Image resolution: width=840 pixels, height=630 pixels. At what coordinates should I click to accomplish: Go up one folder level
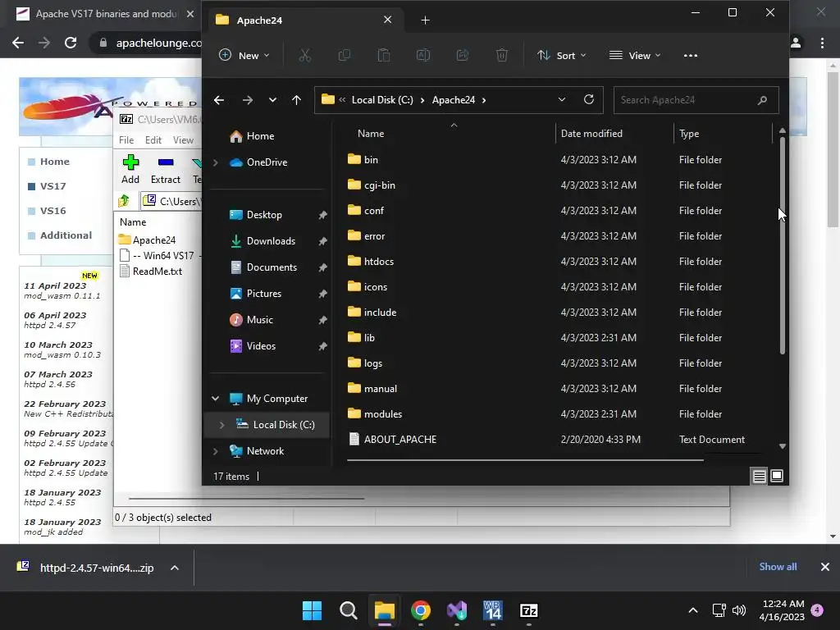tap(296, 99)
